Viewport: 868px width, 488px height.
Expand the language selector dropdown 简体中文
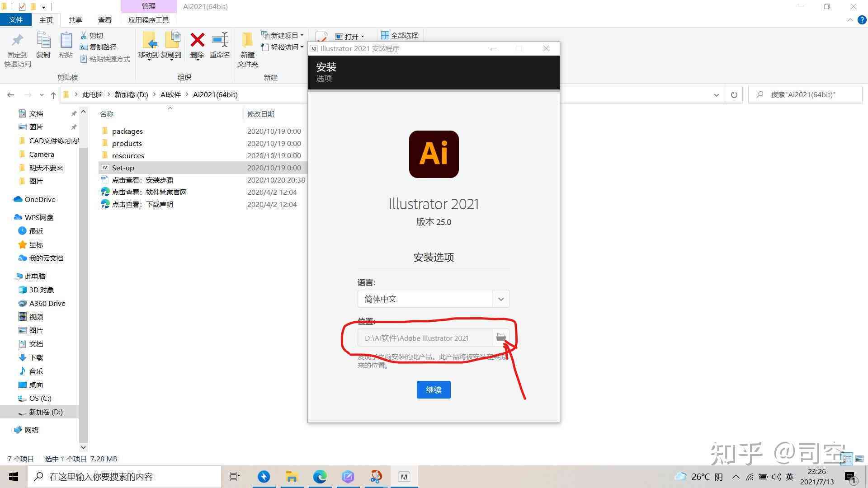(500, 299)
